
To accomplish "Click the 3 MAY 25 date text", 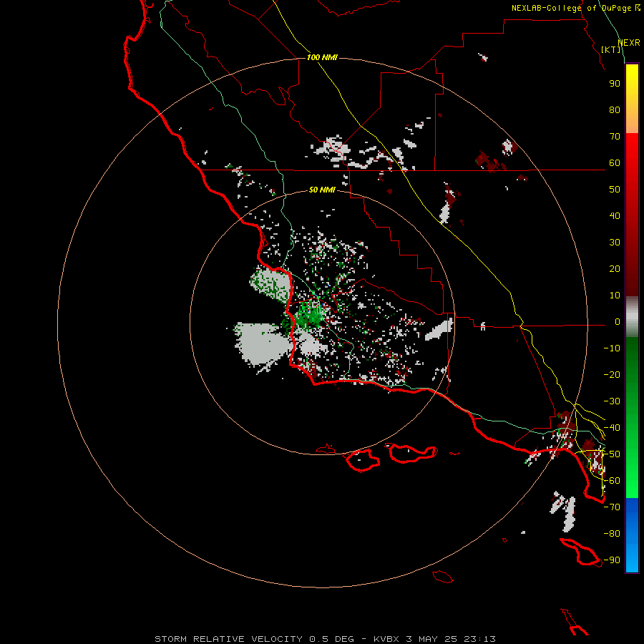I will 432,639.
